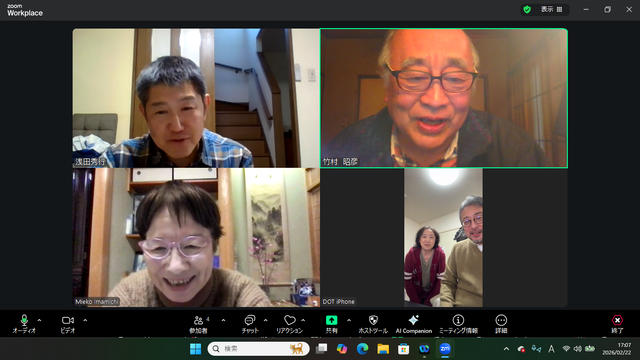Image resolution: width=640 pixels, height=360 pixels.
Task: Expand the arrow next to リアクション
Action: click(303, 320)
